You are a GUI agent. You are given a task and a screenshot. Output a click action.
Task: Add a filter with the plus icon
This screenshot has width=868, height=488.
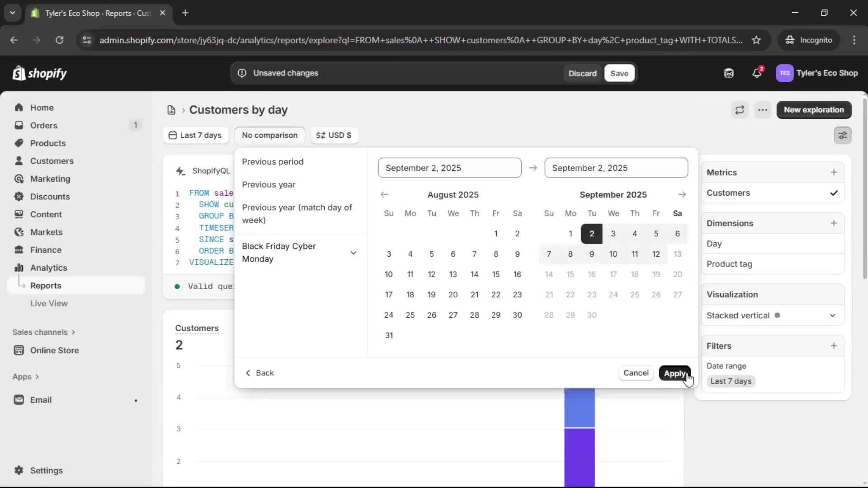pos(834,346)
